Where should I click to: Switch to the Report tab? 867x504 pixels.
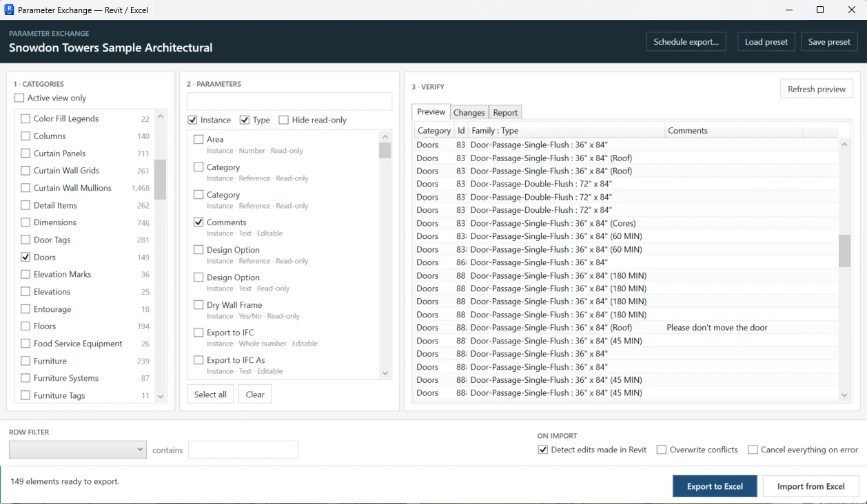coord(505,112)
